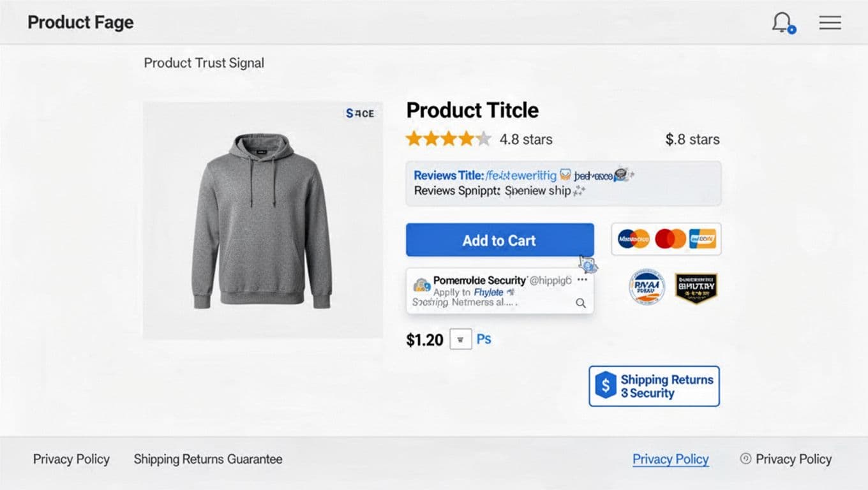Open the underlined Privacy Policy footer link

[670, 459]
